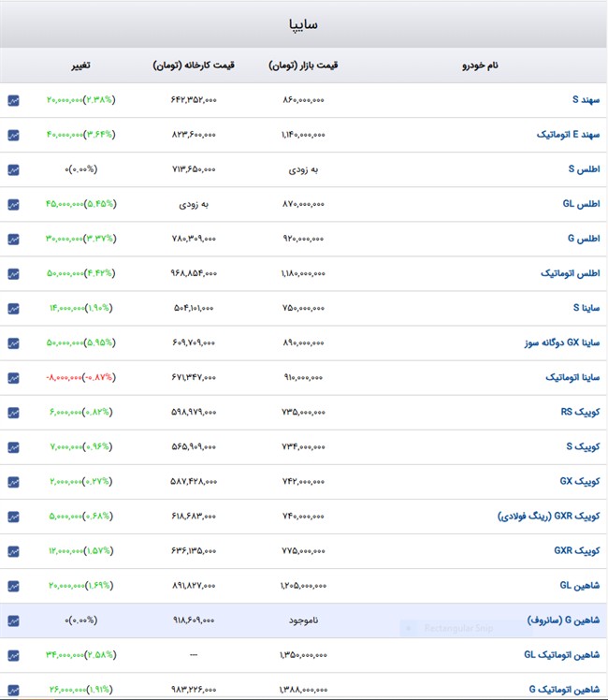The width and height of the screenshot is (608, 700).
Task: Click the قیمت کارخانه (تومان) column header
Action: pos(194,66)
